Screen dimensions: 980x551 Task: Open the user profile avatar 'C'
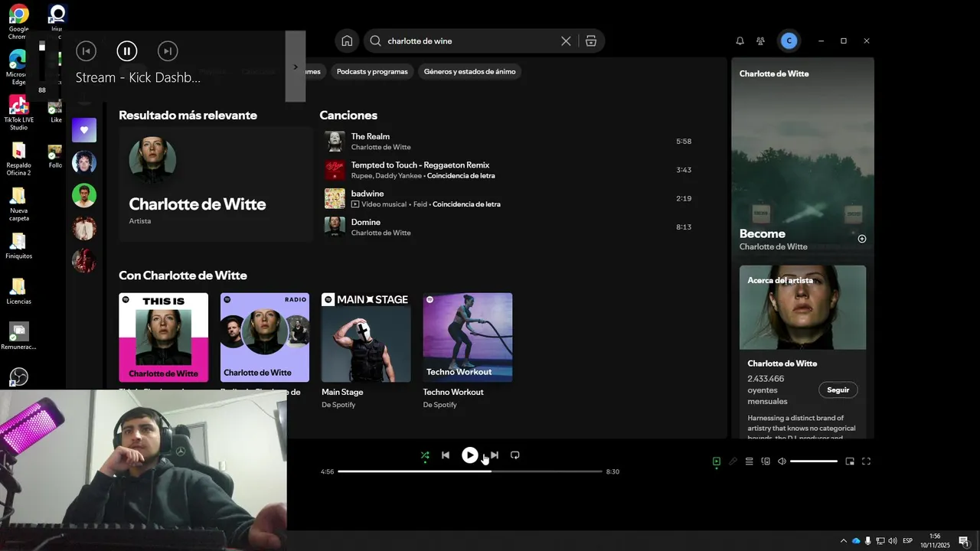tap(789, 41)
